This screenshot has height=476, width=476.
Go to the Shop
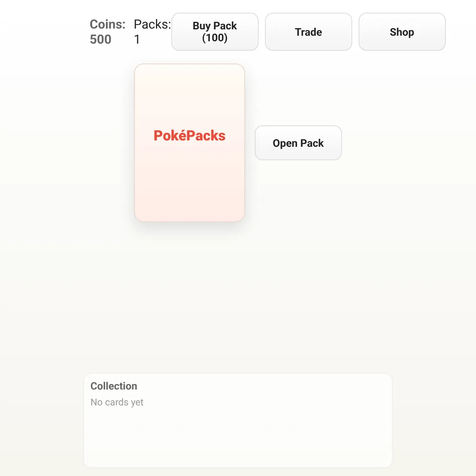402,32
